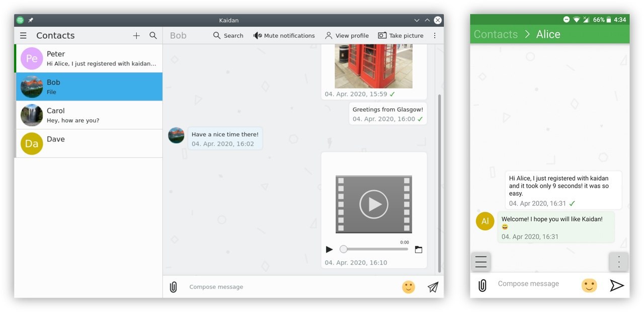Screen dimensions: 644x312
Task: Open Dave's conversation
Action: (89, 143)
